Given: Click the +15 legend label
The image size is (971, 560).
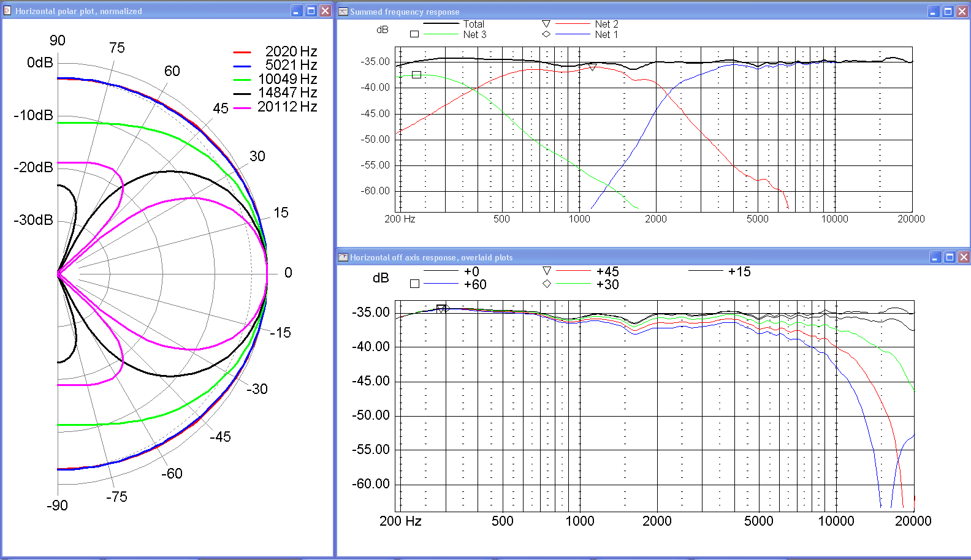Looking at the screenshot, I should [x=739, y=271].
